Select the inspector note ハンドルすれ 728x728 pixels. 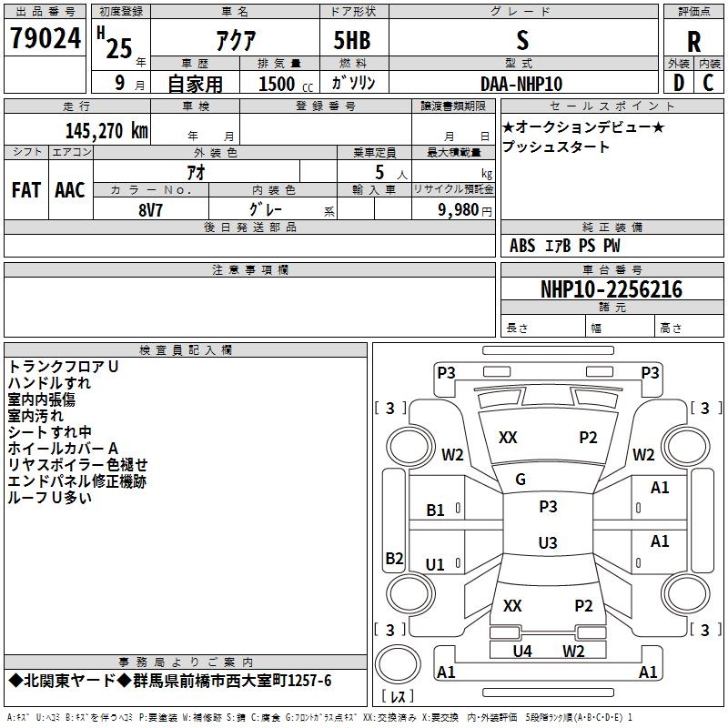49,383
